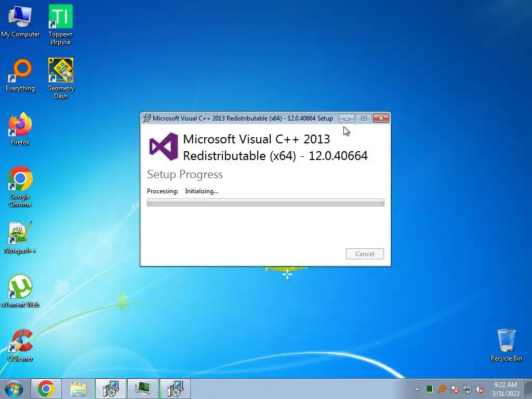Click the installer icon in the title bar
The image size is (532, 399).
click(x=147, y=118)
